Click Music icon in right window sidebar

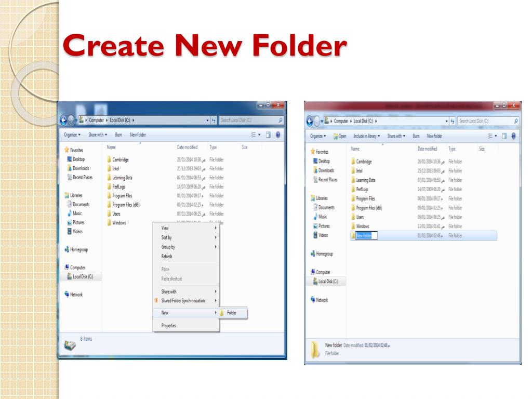click(x=315, y=217)
